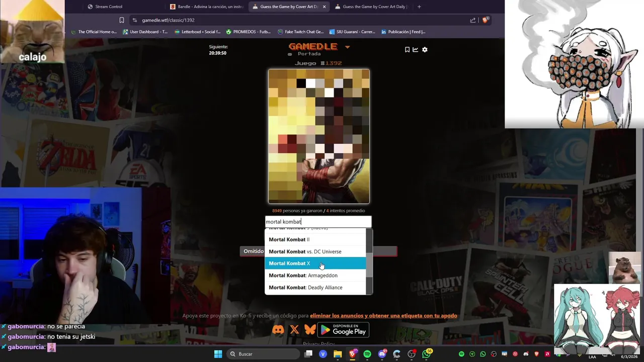The width and height of the screenshot is (644, 362).
Task: Open the 'Fake Twitch Chat Ge...' bookmark
Action: [x=300, y=32]
